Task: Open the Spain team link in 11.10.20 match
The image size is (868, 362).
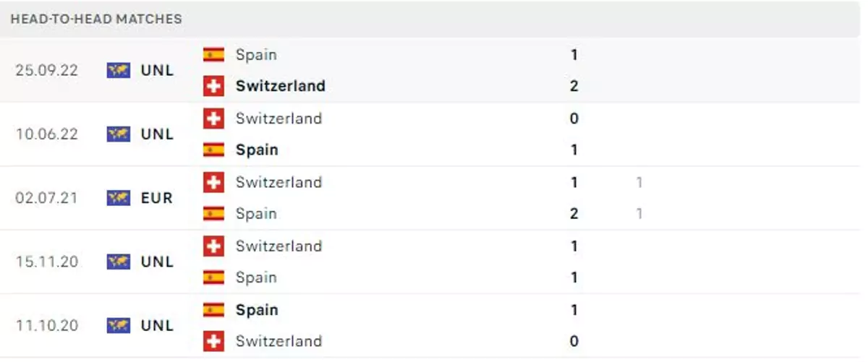Action: click(x=257, y=310)
